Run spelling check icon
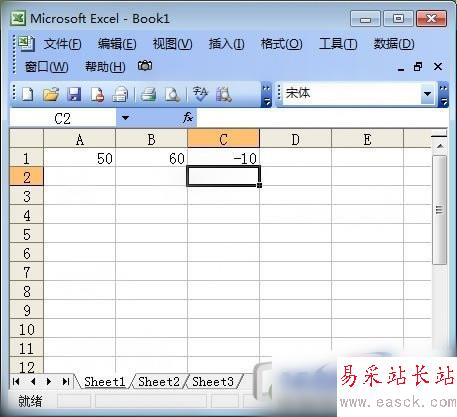 (x=200, y=94)
